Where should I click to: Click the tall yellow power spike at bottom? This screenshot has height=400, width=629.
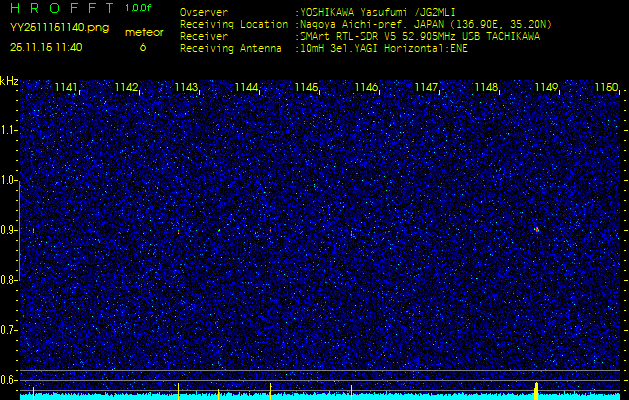(x=536, y=388)
